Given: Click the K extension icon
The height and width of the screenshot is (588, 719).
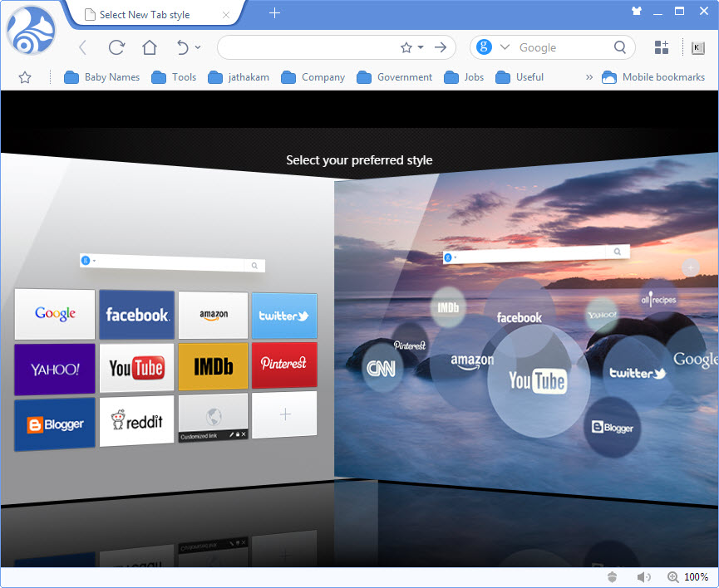Looking at the screenshot, I should (697, 47).
